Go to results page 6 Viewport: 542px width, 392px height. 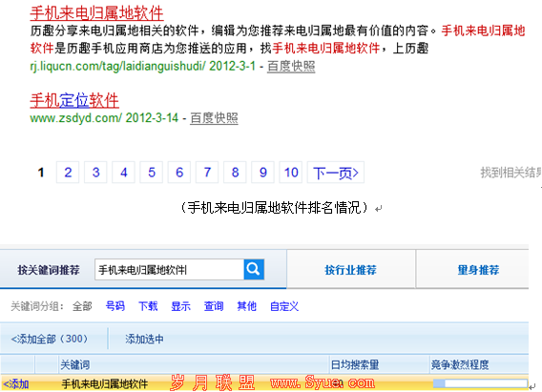179,173
